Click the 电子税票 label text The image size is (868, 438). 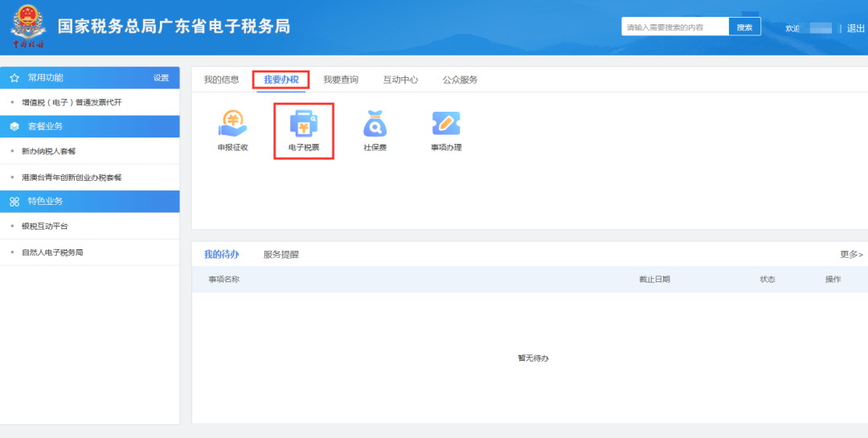pos(304,148)
